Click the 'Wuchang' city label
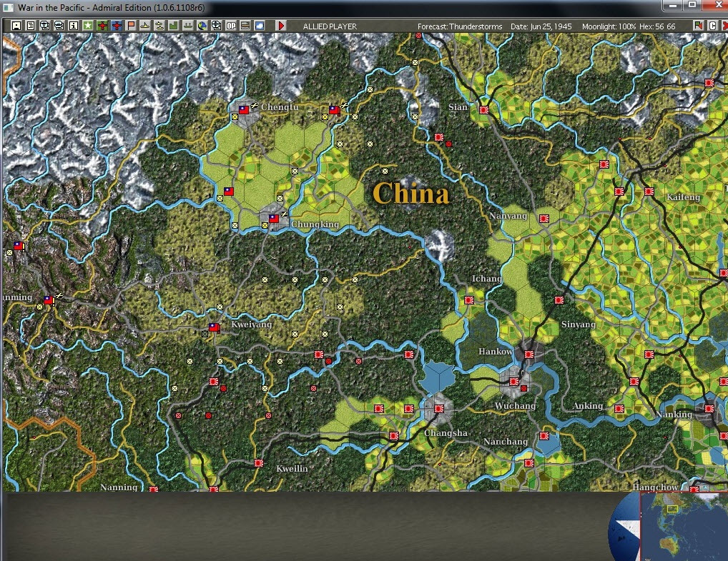Image resolution: width=728 pixels, height=561 pixels. [515, 406]
